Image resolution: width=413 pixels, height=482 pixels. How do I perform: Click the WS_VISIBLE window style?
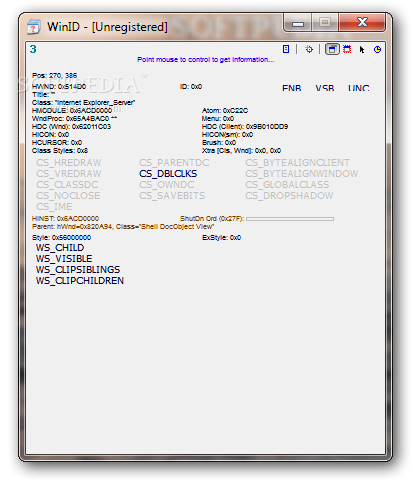pyautogui.click(x=64, y=259)
